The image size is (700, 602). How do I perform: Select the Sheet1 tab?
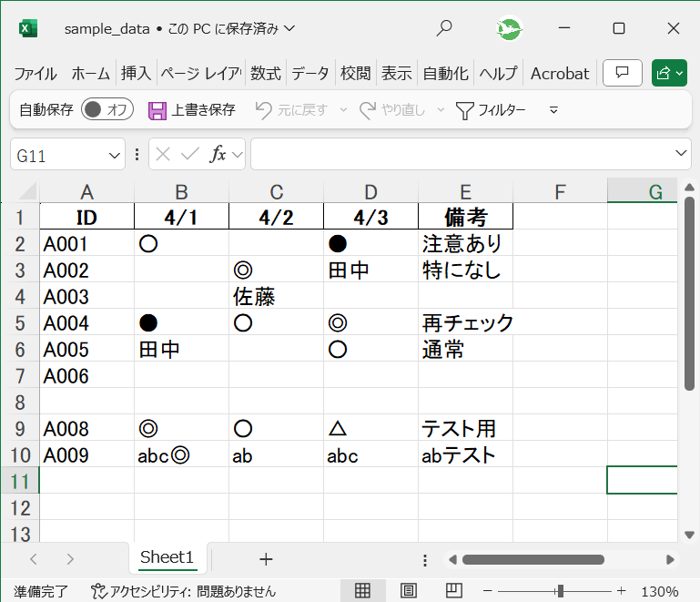tap(167, 556)
